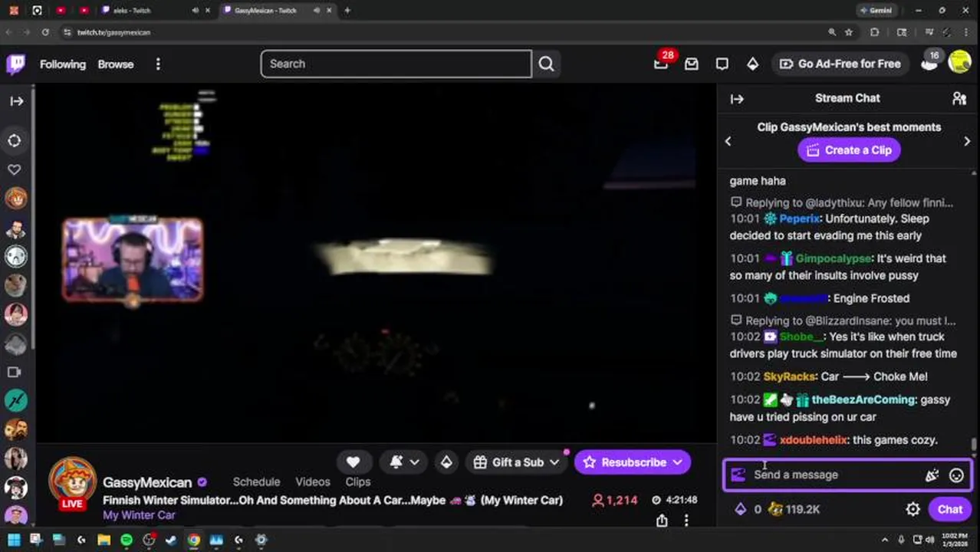This screenshot has width=980, height=552.
Task: Open the whispers speech bubble icon
Action: pyautogui.click(x=722, y=64)
